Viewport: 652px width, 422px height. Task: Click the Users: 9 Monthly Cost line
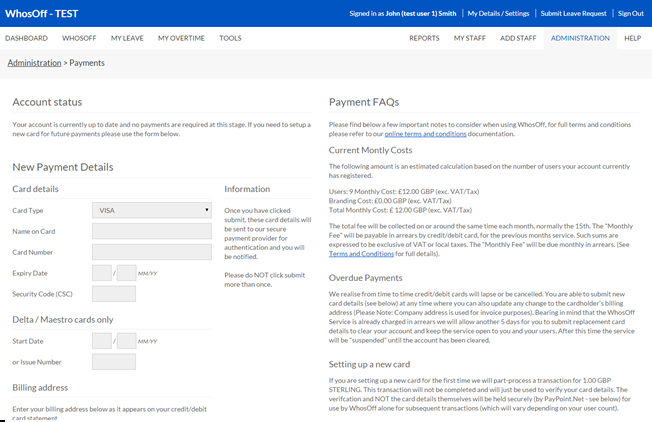tap(404, 192)
